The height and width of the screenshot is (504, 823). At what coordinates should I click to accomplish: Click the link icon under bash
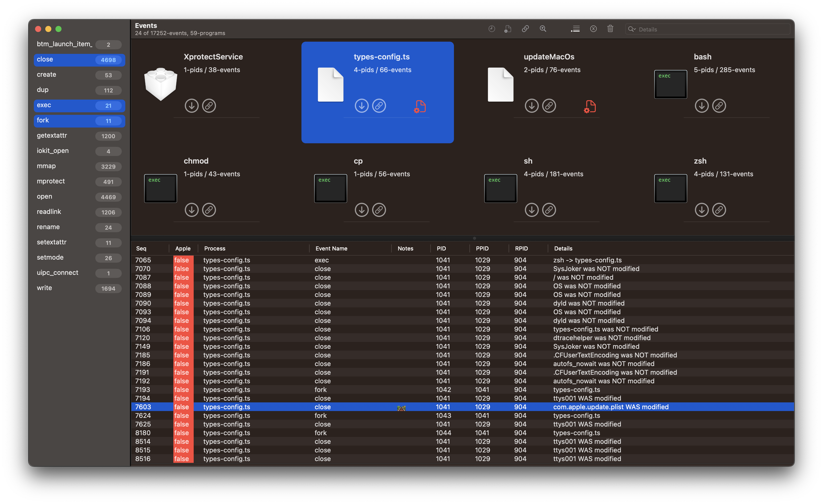pos(719,106)
